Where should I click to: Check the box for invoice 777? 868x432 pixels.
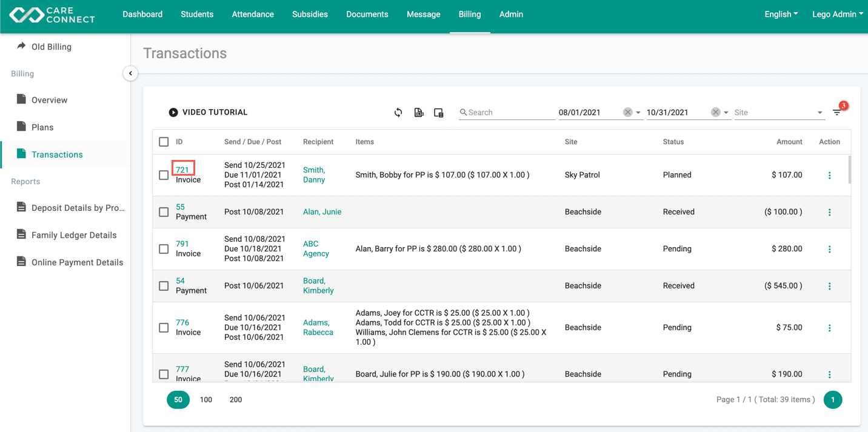[x=164, y=374]
